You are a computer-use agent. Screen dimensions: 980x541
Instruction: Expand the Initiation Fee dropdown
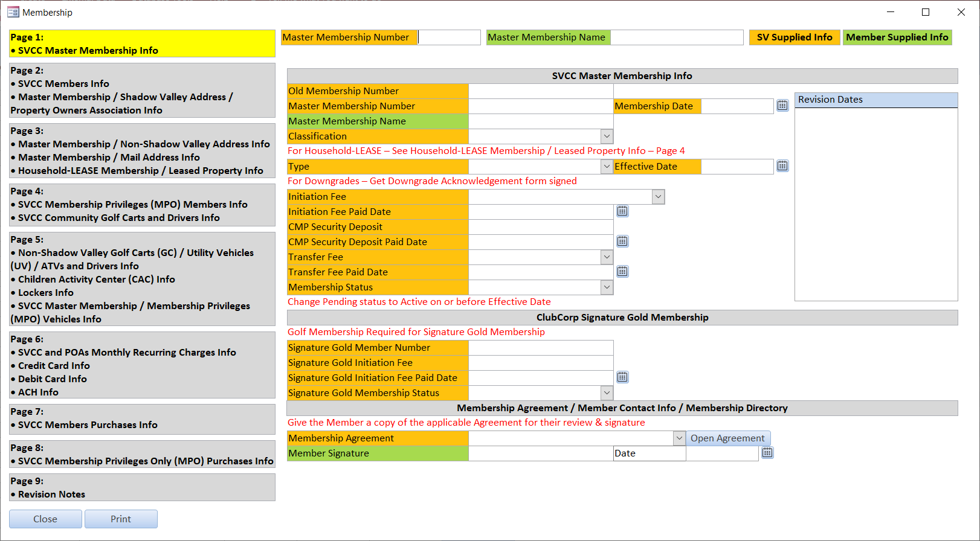point(659,197)
